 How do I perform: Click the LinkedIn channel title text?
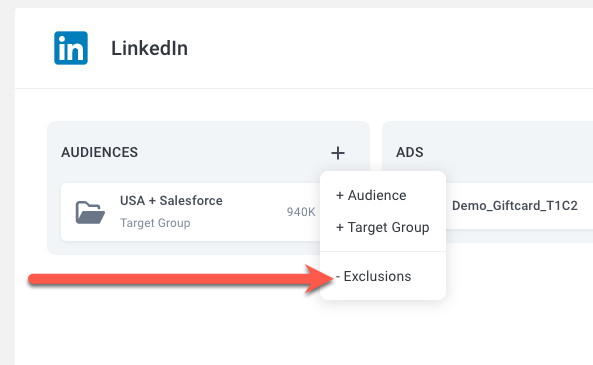(149, 48)
